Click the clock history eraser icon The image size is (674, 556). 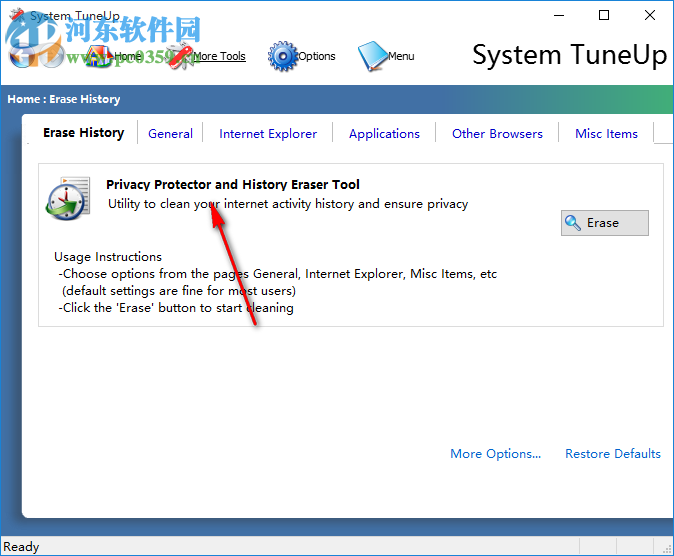(68, 198)
